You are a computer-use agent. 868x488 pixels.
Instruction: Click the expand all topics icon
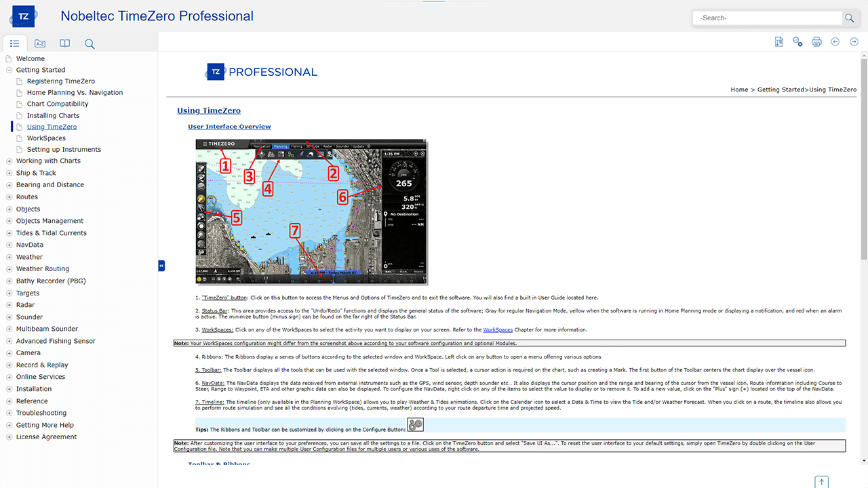(779, 42)
